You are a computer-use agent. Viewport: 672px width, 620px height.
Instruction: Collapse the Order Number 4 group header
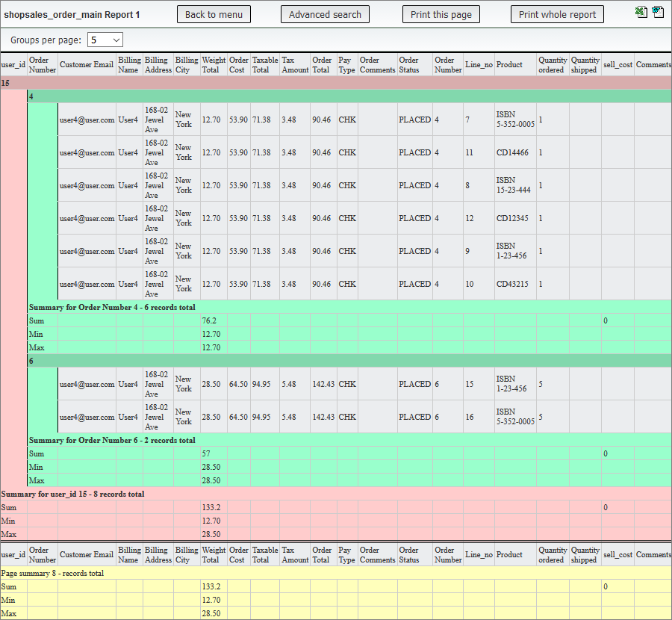tap(31, 96)
